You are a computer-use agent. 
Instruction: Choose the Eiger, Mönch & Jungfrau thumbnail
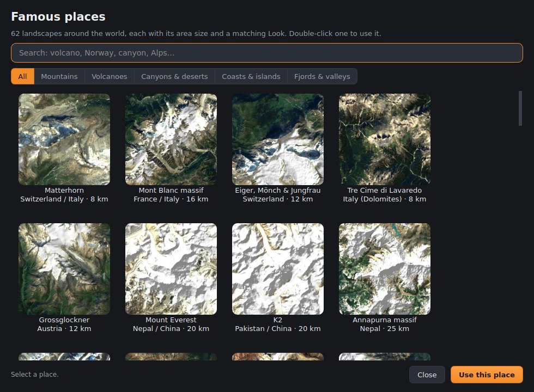[x=277, y=139]
